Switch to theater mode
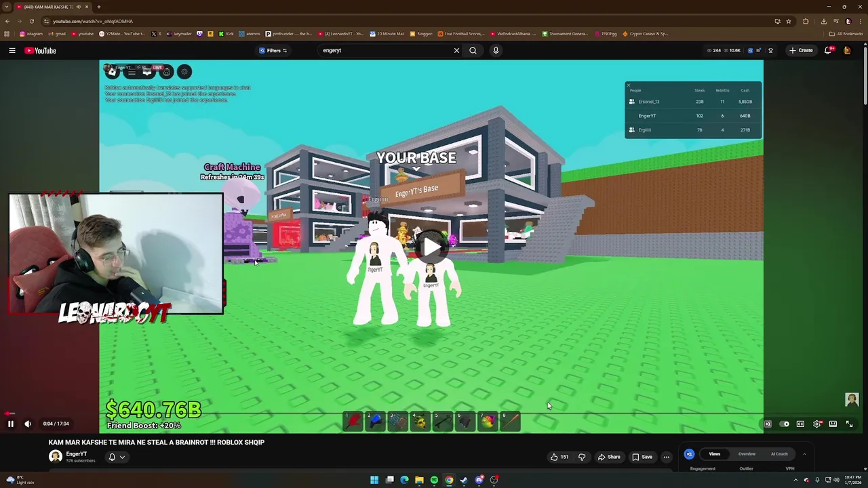 point(833,424)
